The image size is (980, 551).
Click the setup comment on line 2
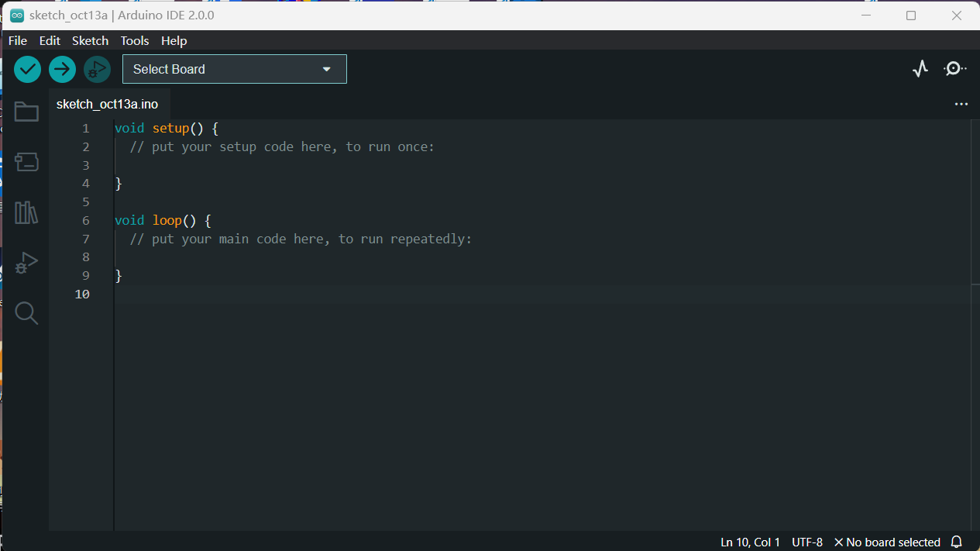(x=282, y=146)
